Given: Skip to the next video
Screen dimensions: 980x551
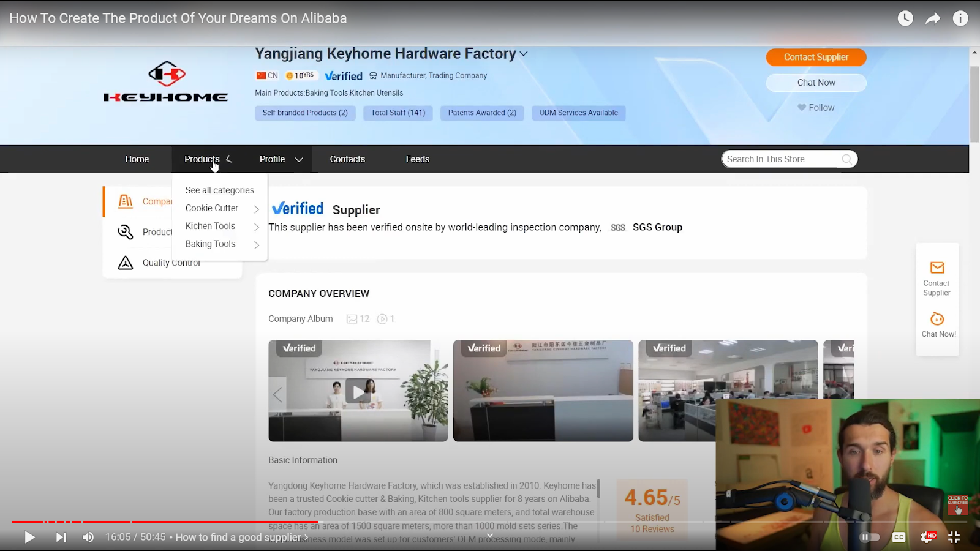Looking at the screenshot, I should pyautogui.click(x=61, y=537).
